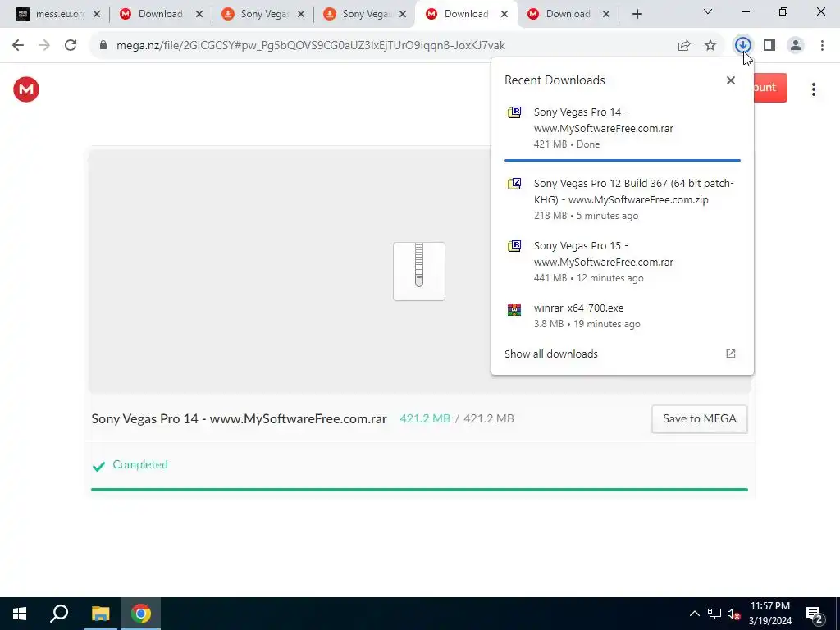
Task: Open the Chrome side panel
Action: [769, 46]
